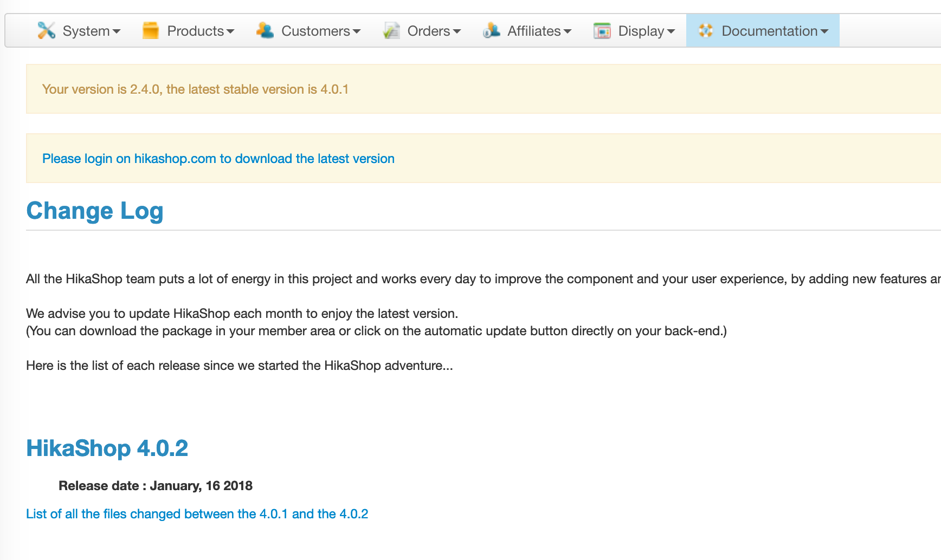
Task: Click the Customers people icon
Action: pos(265,30)
